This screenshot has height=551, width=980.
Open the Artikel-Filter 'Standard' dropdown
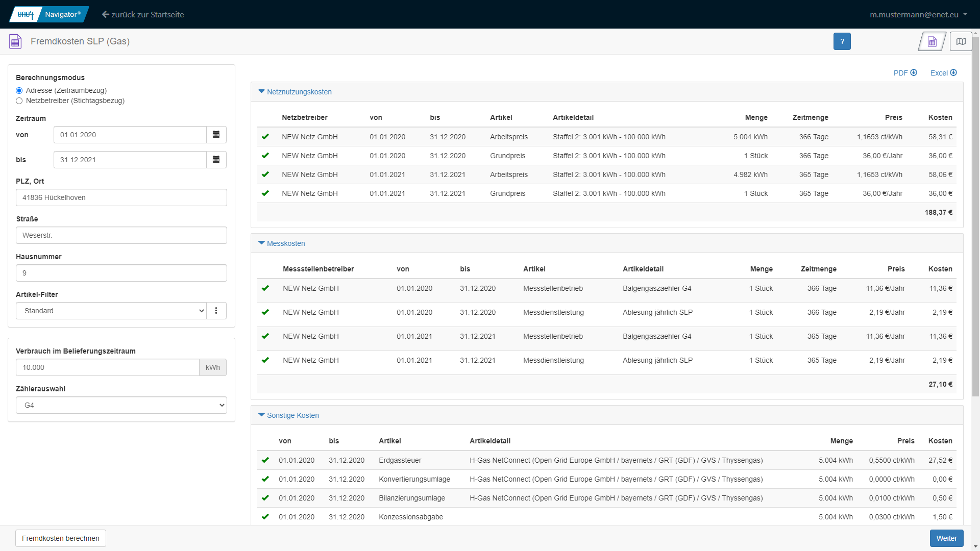tap(111, 311)
